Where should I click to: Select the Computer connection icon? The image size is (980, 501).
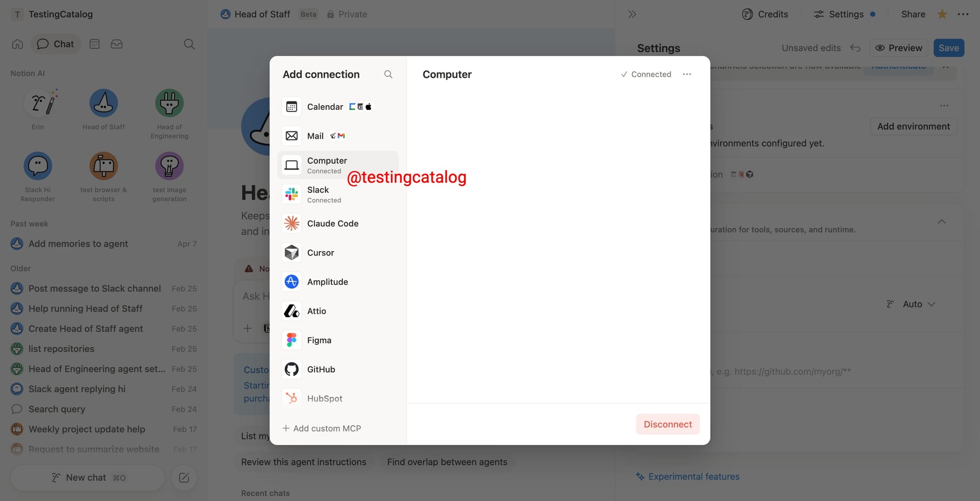pos(292,165)
